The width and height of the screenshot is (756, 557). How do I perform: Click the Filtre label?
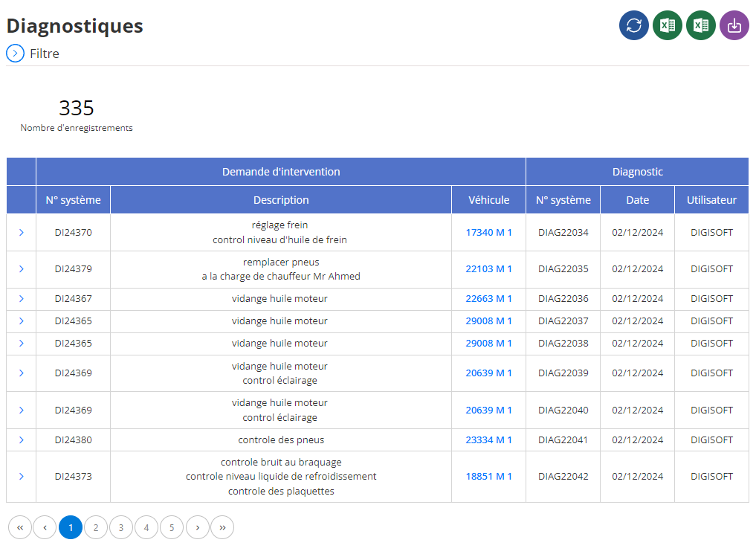[45, 54]
